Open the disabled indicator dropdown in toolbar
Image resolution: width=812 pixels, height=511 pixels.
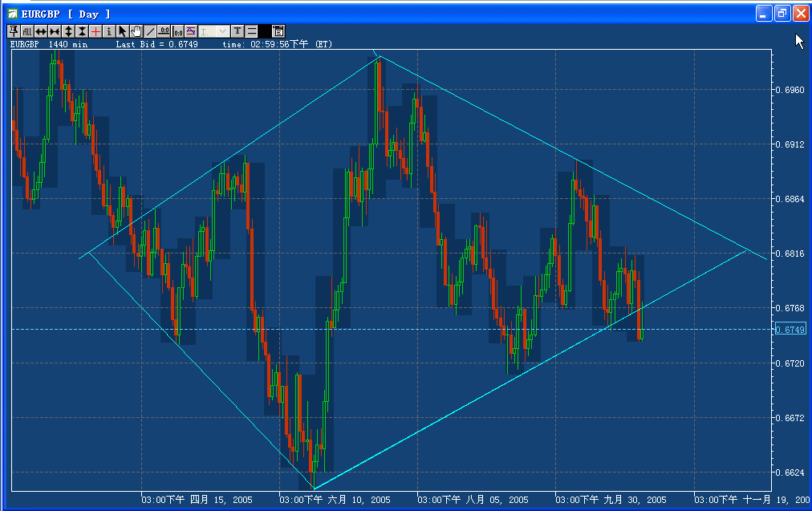pyautogui.click(x=214, y=31)
